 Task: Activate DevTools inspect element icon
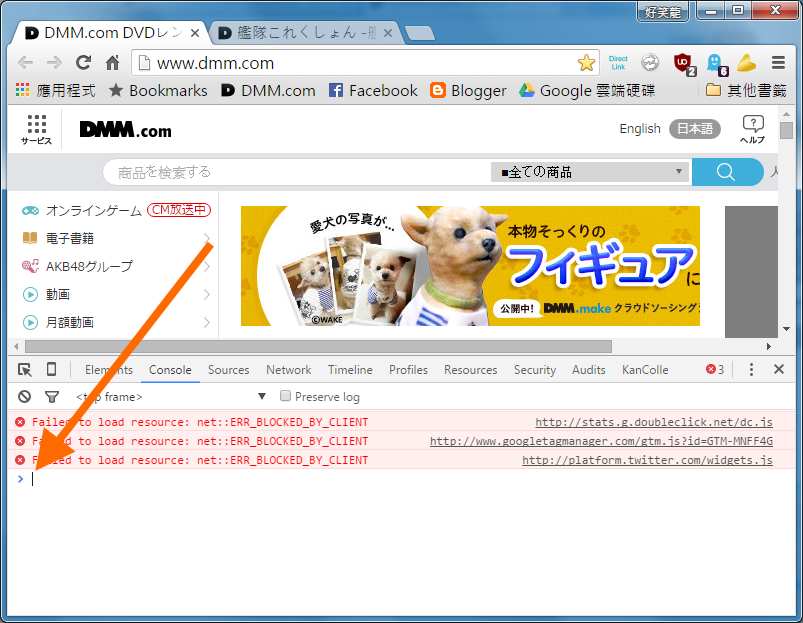pyautogui.click(x=25, y=370)
